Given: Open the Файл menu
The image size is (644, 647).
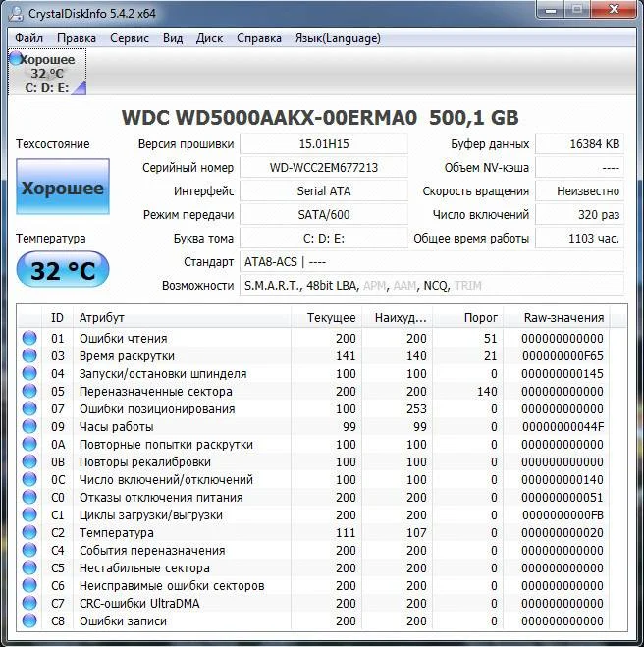Looking at the screenshot, I should tap(28, 38).
